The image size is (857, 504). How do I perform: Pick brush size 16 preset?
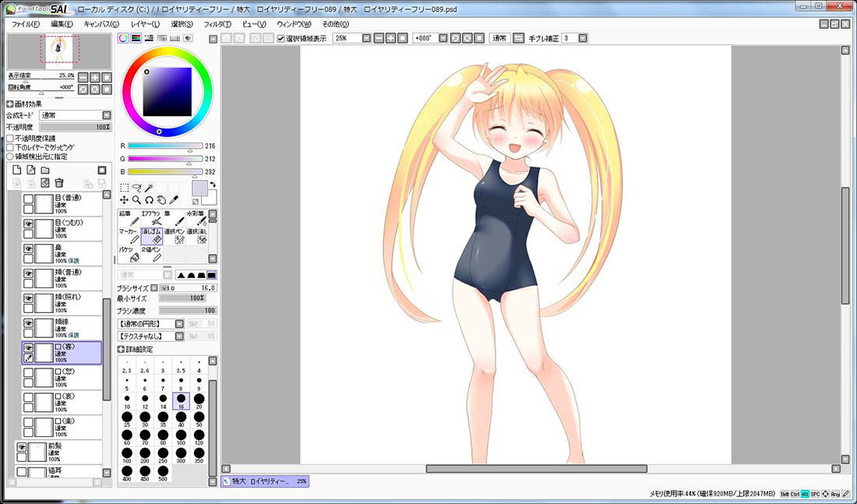(181, 400)
